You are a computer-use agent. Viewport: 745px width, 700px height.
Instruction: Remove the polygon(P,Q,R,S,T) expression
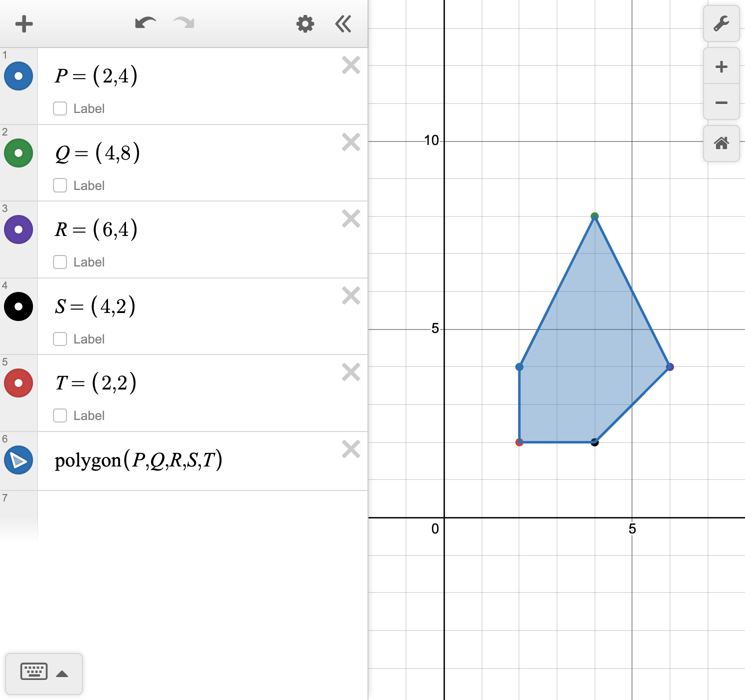[x=351, y=449]
